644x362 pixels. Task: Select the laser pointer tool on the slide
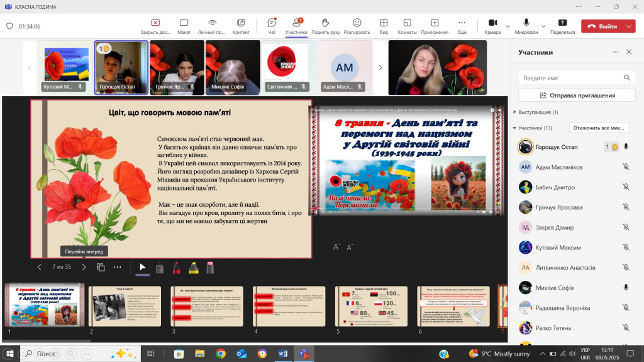point(159,268)
